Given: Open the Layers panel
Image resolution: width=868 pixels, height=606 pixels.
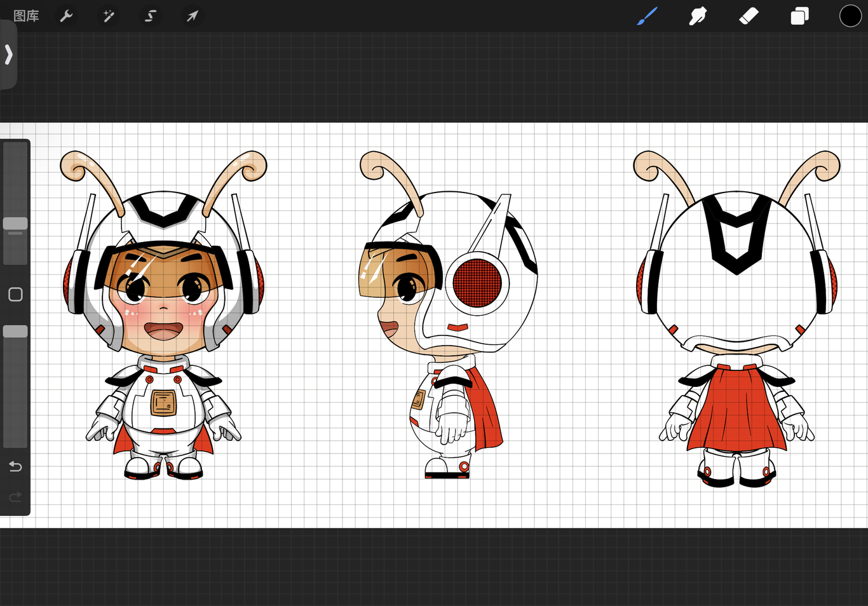Looking at the screenshot, I should click(799, 16).
